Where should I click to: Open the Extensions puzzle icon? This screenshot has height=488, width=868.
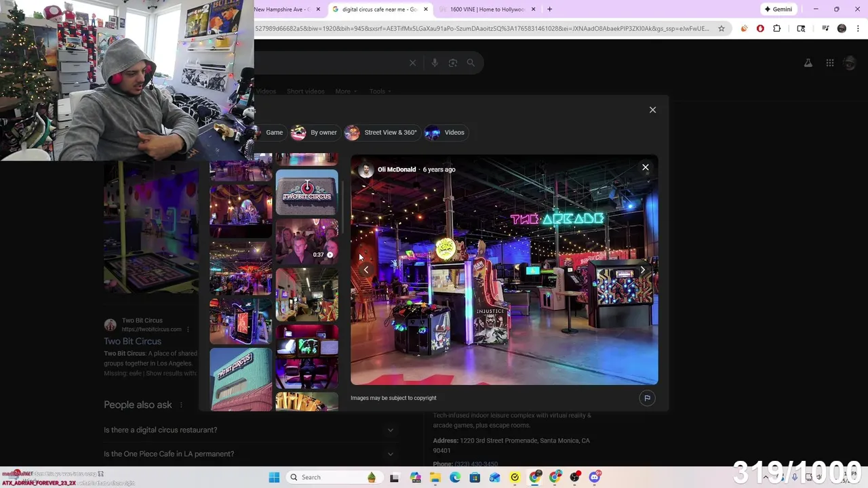[777, 28]
